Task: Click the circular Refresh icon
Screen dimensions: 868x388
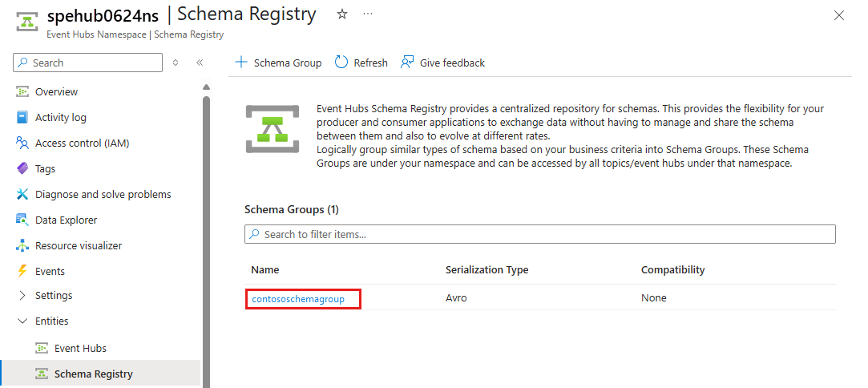Action: click(341, 62)
